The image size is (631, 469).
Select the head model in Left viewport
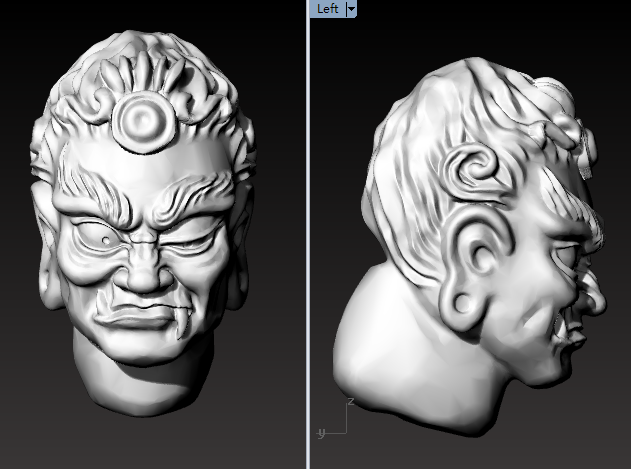pyautogui.click(x=470, y=246)
